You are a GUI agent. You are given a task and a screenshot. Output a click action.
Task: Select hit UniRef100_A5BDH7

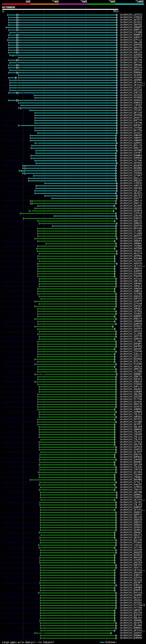click(131, 27)
